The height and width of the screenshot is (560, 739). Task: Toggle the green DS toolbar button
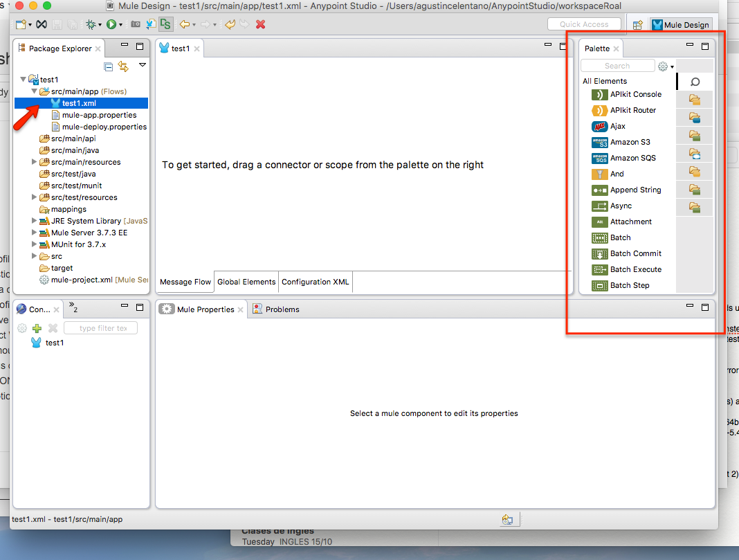(165, 24)
